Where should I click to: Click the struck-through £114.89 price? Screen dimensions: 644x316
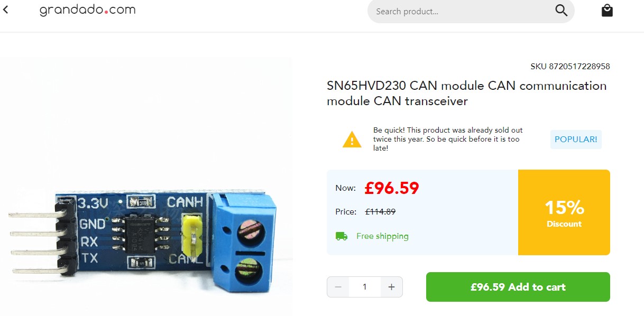point(380,212)
